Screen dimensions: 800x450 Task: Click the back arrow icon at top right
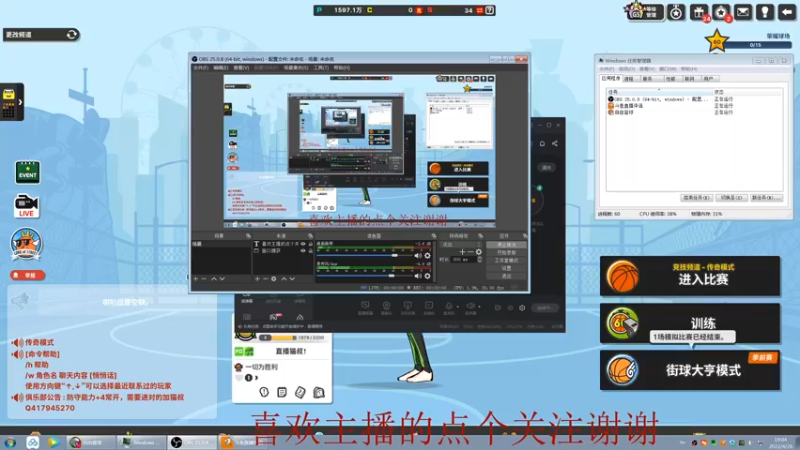(x=787, y=12)
